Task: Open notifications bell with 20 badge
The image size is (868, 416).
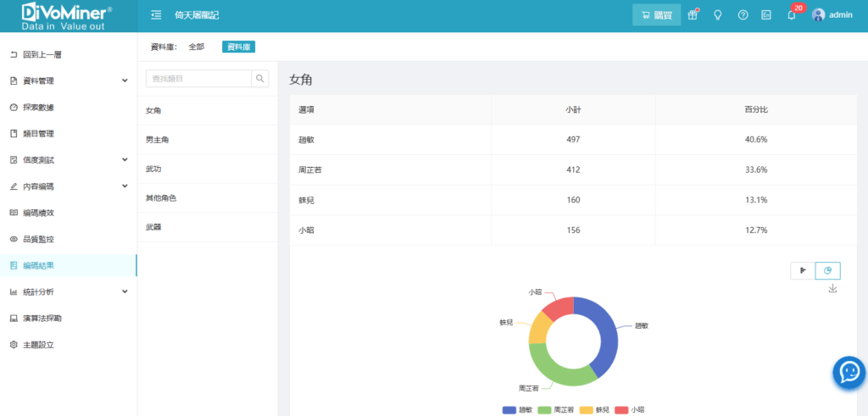Action: coord(791,14)
